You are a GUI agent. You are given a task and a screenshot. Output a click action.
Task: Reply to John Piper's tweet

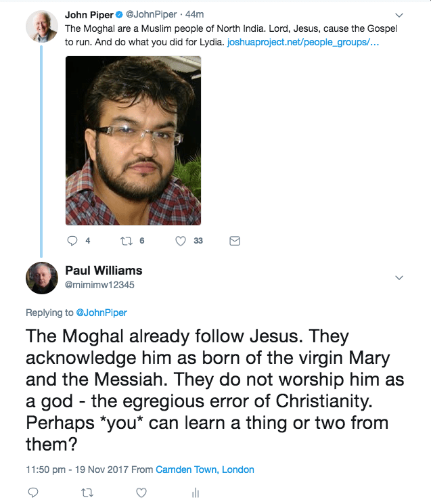[x=74, y=240]
